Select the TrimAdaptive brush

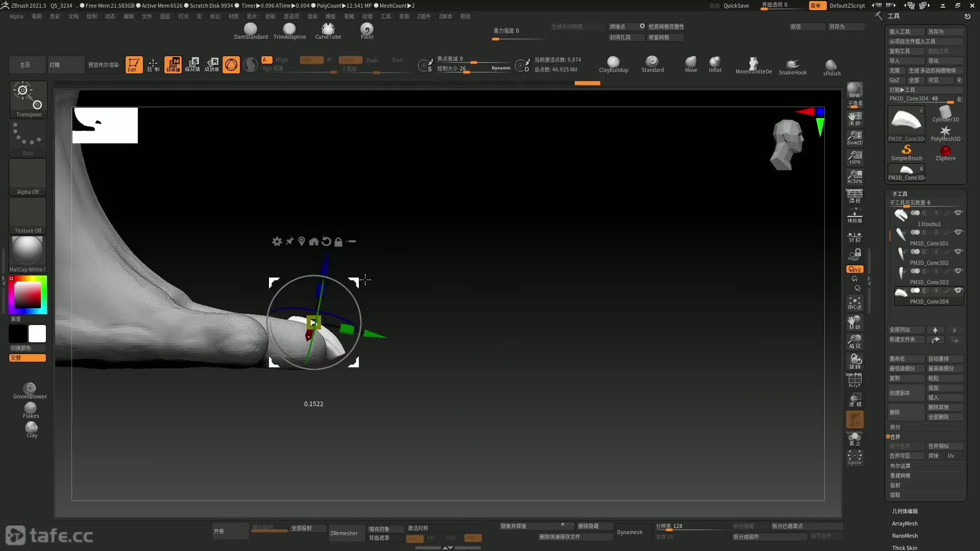(x=289, y=31)
